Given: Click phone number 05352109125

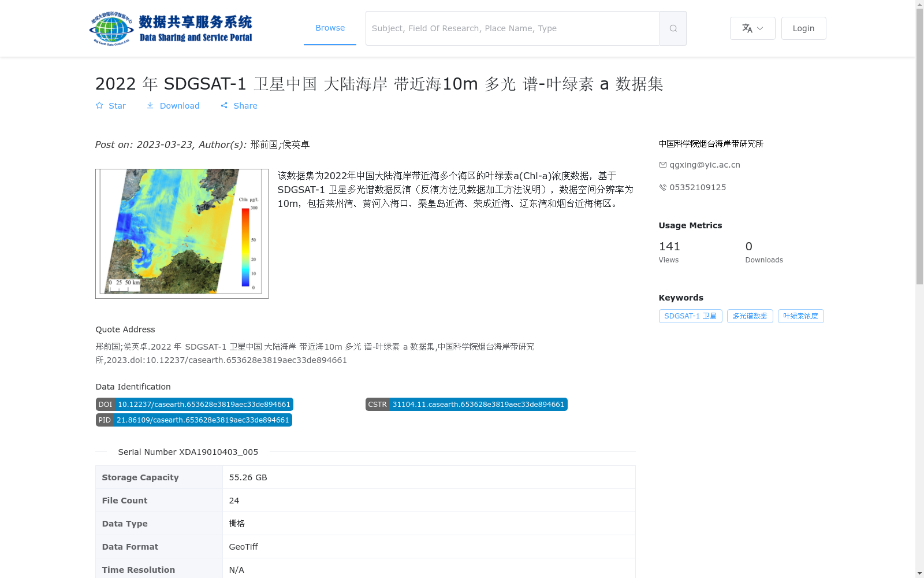Looking at the screenshot, I should pyautogui.click(x=698, y=187).
